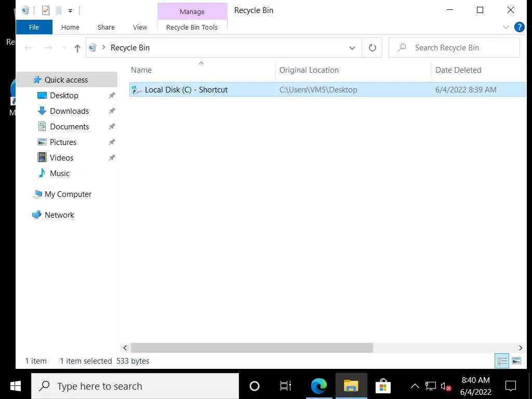Open the Share ribbon tab
This screenshot has width=532, height=399.
(x=106, y=27)
